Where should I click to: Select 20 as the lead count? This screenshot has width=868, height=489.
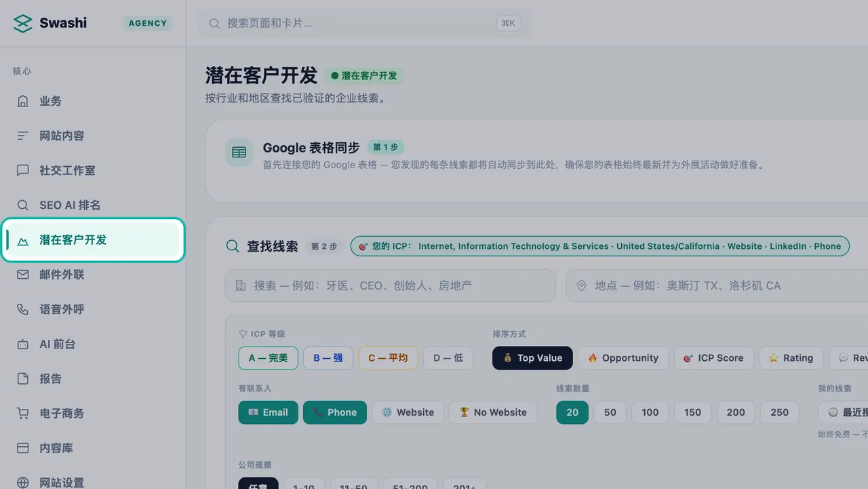(572, 412)
